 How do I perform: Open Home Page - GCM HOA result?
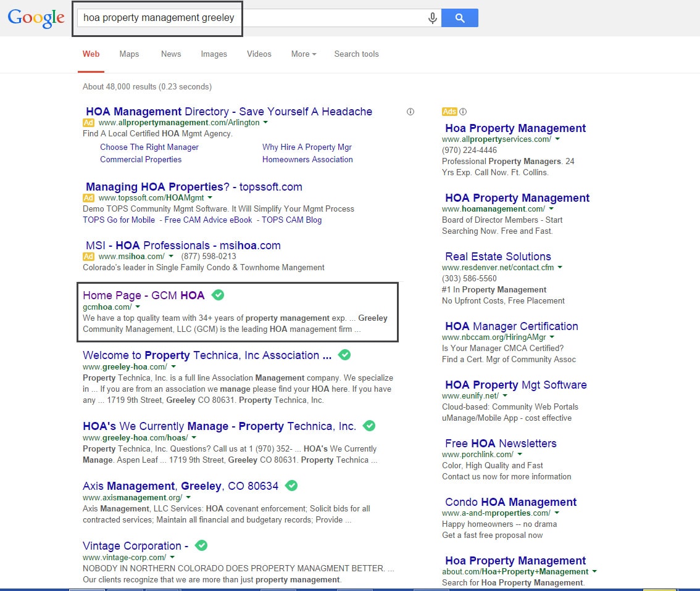[x=144, y=295]
